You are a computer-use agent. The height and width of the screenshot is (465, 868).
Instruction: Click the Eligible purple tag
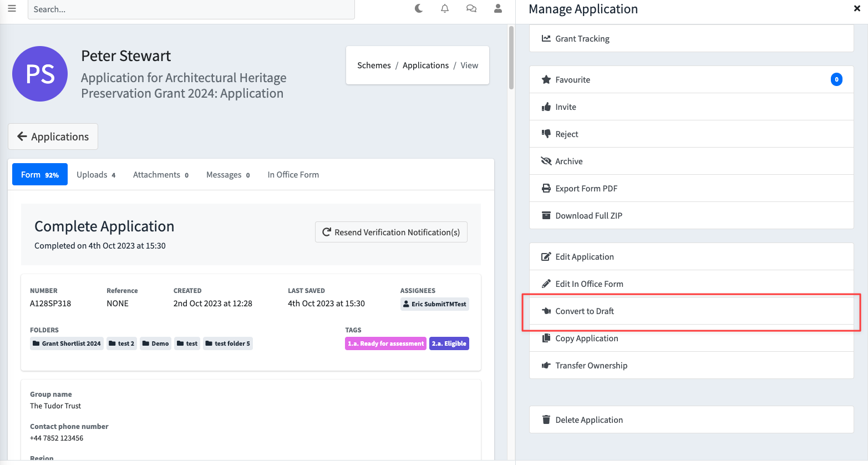click(x=449, y=343)
